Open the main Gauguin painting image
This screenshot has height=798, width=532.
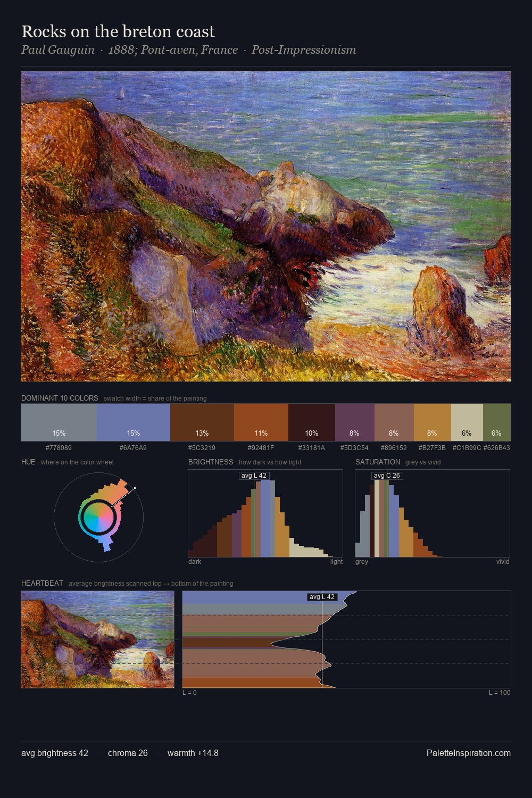tap(266, 227)
